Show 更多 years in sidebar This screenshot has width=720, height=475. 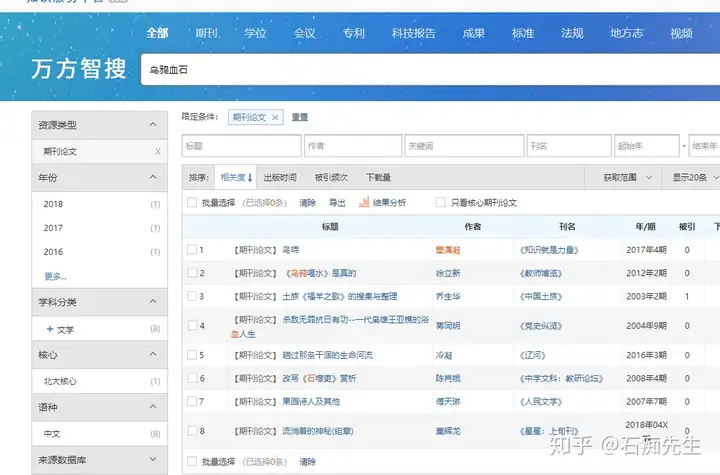(55, 276)
